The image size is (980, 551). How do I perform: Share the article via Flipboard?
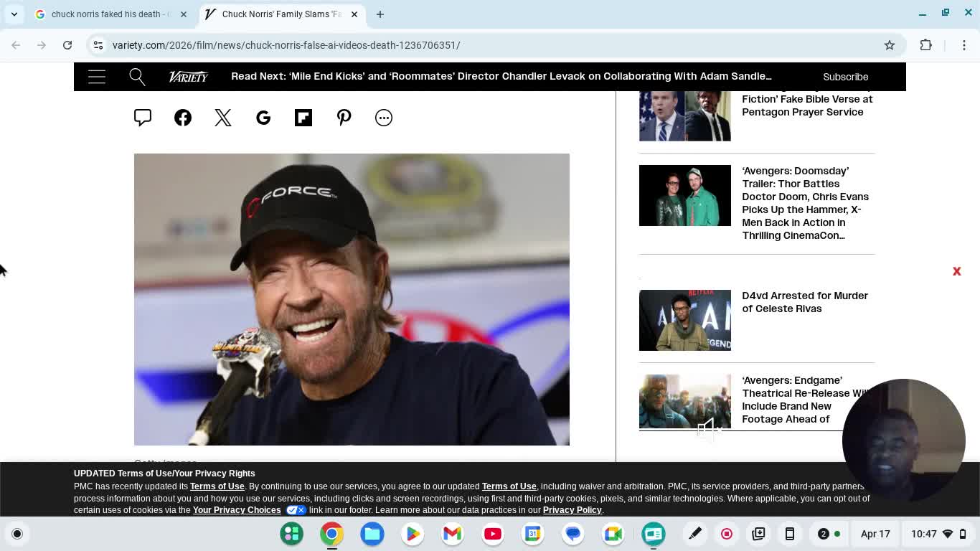coord(303,117)
